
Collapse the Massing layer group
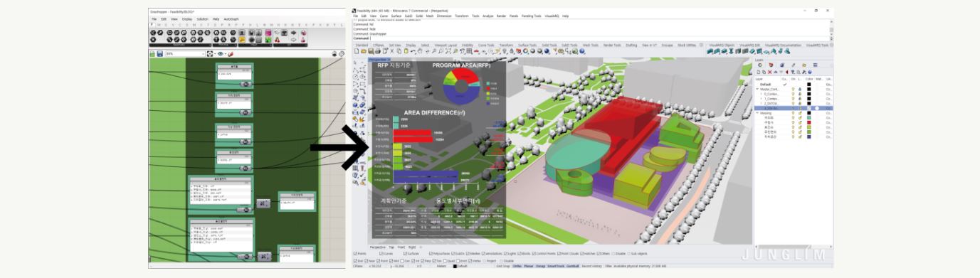tap(757, 113)
